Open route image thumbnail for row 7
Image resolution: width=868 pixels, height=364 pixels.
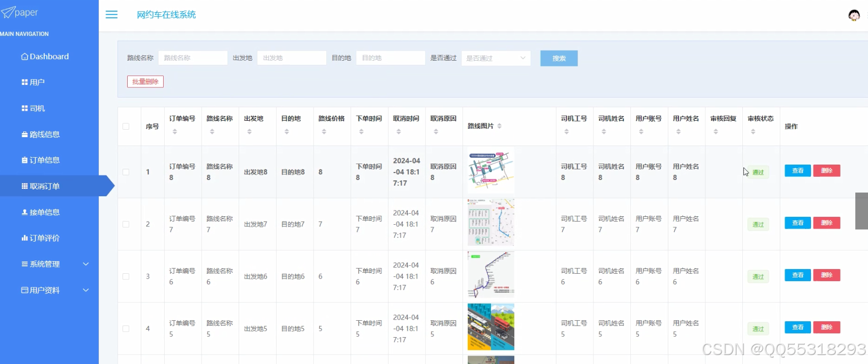coord(491,222)
